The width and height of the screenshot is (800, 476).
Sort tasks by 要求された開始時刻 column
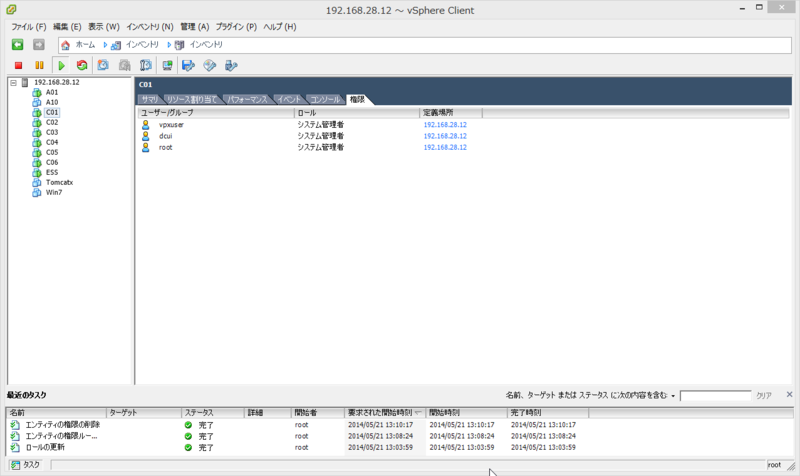pos(385,412)
